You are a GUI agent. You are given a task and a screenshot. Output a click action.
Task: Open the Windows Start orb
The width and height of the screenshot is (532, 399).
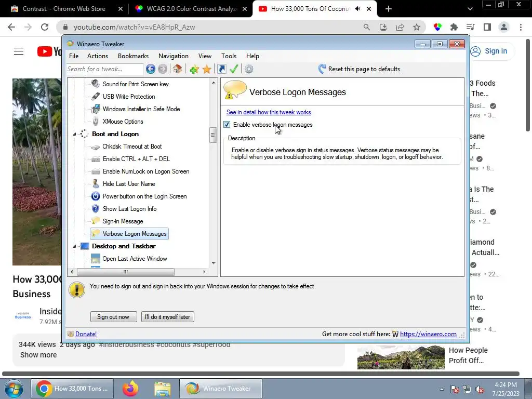tap(14, 389)
